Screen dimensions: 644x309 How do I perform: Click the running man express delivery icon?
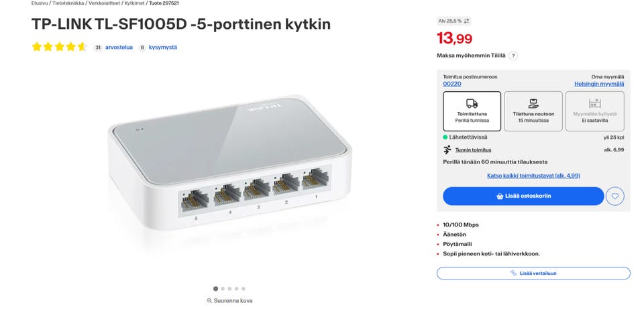point(447,149)
